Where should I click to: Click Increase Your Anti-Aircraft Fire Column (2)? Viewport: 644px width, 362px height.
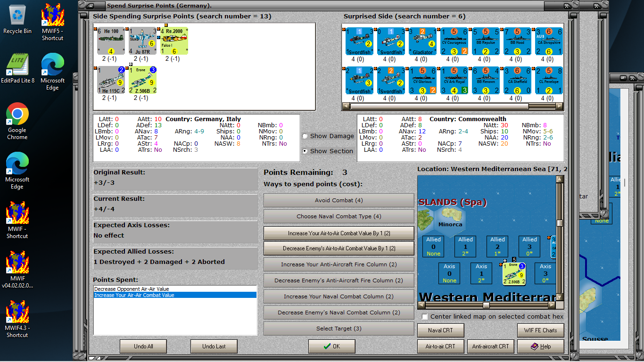[339, 264]
